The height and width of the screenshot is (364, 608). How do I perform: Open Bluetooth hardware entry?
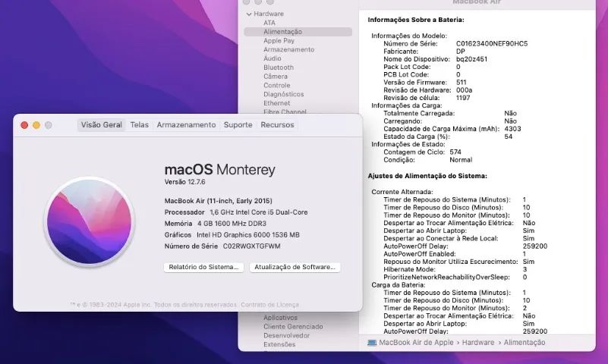(x=279, y=67)
